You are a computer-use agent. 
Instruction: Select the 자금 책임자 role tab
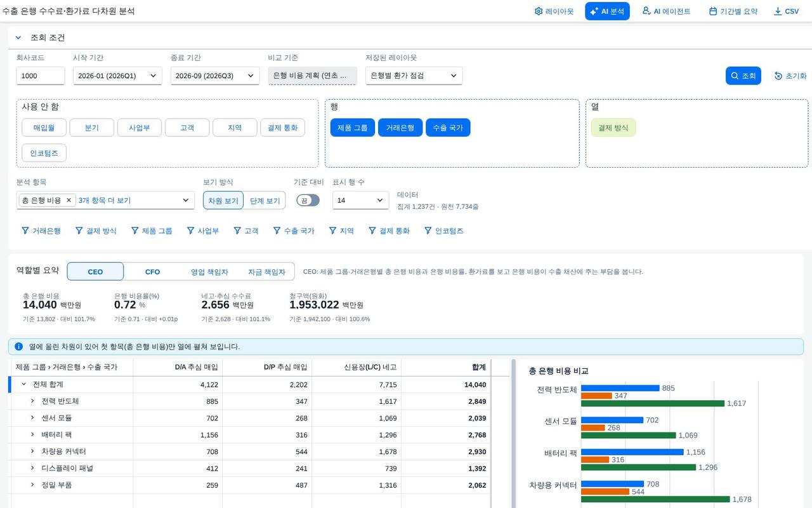click(x=266, y=272)
